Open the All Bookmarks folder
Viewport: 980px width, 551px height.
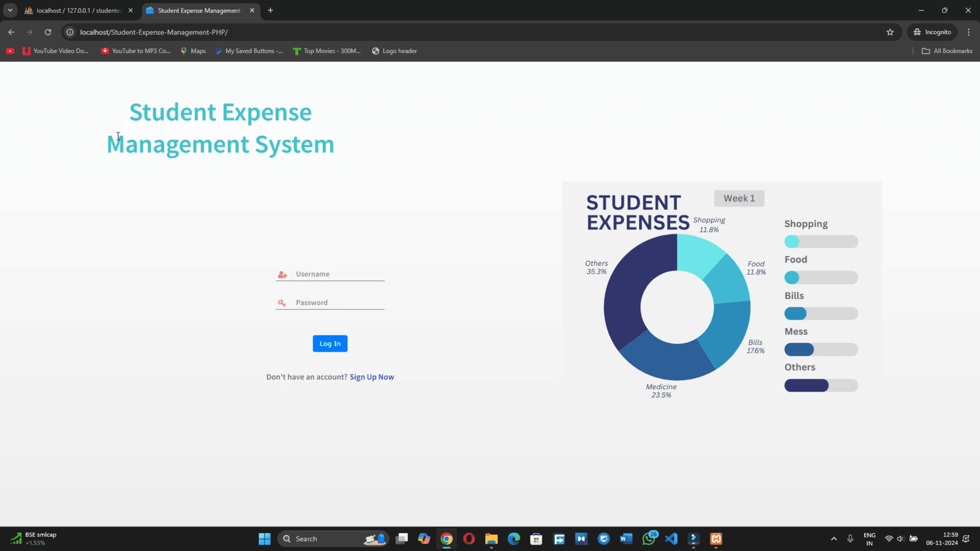point(947,51)
